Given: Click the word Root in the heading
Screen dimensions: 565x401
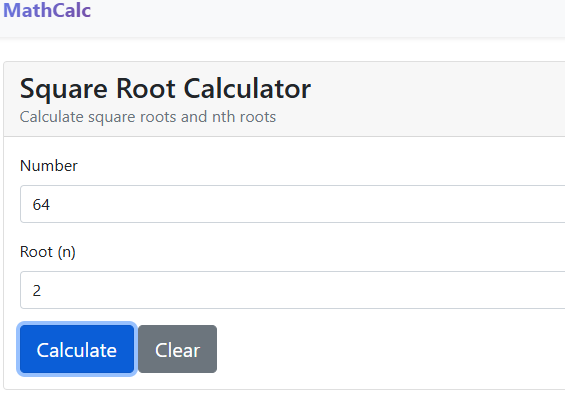Looking at the screenshot, I should click(x=146, y=89).
